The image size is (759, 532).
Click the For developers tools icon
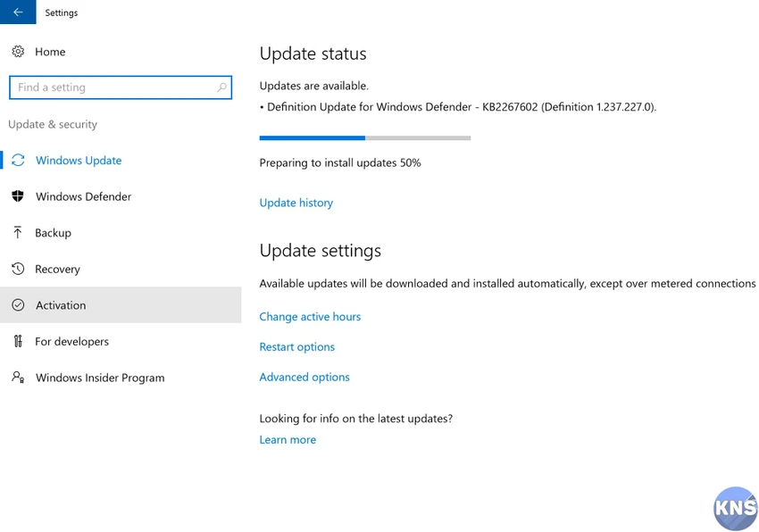(18, 341)
